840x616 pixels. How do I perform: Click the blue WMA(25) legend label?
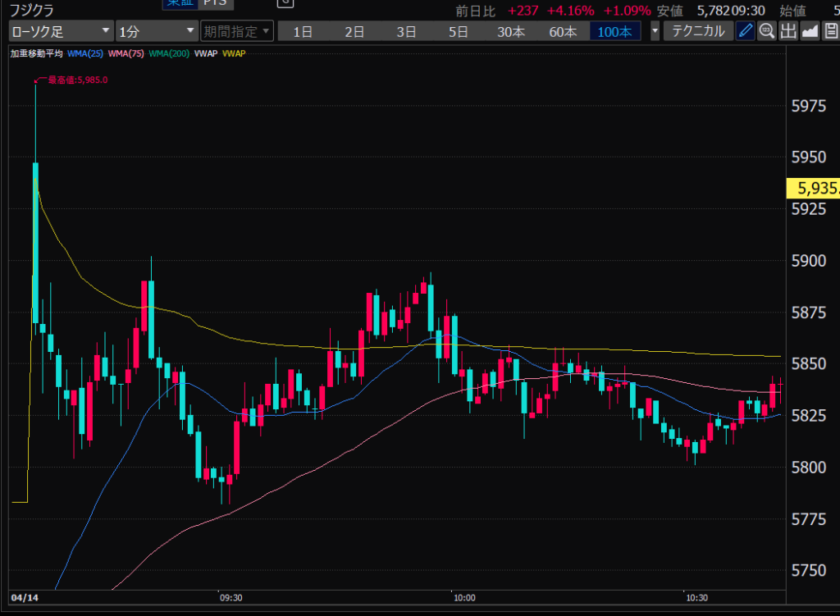pos(85,53)
